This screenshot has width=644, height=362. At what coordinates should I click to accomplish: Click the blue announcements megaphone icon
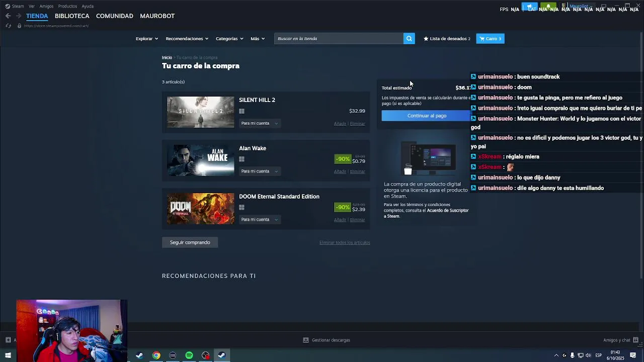tap(530, 7)
